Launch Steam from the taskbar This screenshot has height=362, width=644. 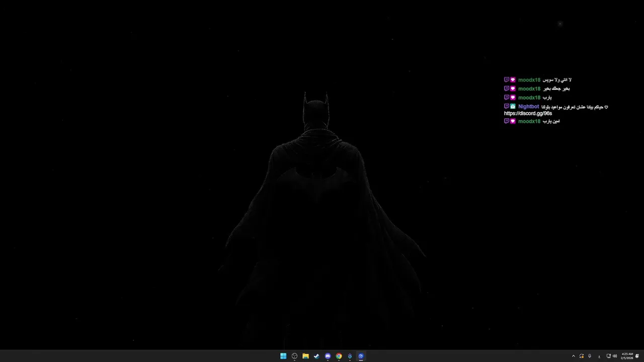[316, 356]
